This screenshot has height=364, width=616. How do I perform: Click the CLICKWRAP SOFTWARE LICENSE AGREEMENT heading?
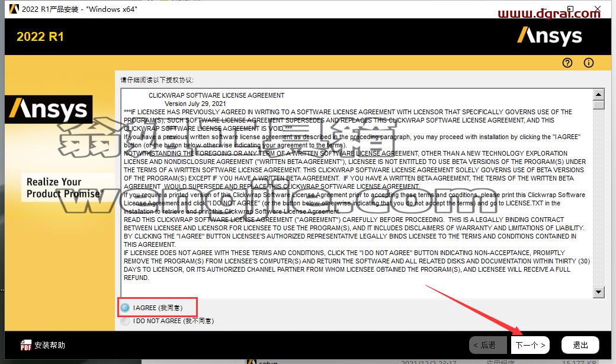point(216,95)
